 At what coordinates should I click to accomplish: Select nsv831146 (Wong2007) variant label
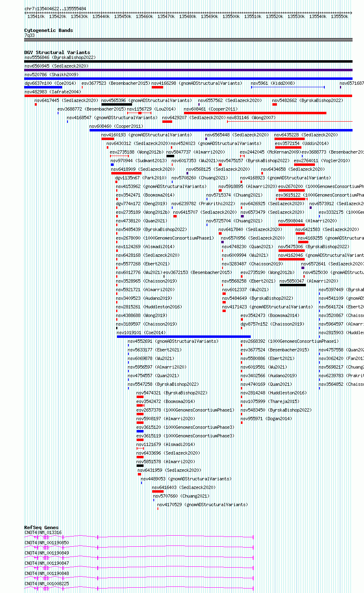[251, 118]
